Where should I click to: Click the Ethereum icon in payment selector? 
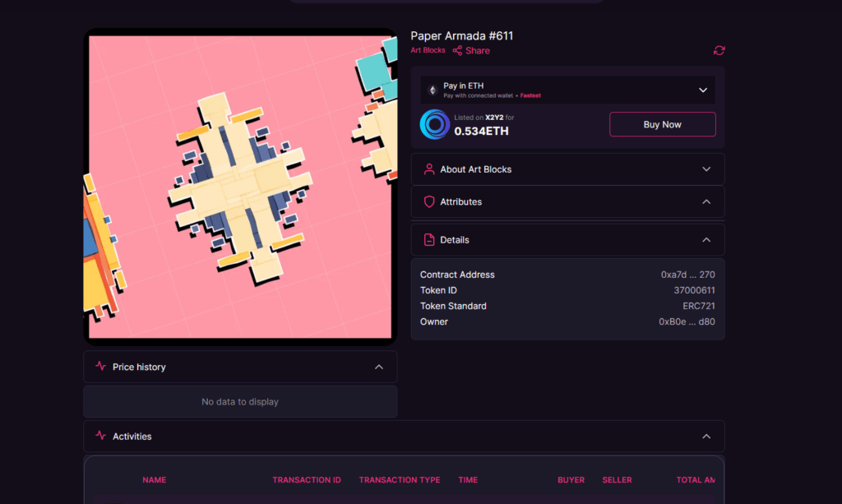point(433,90)
